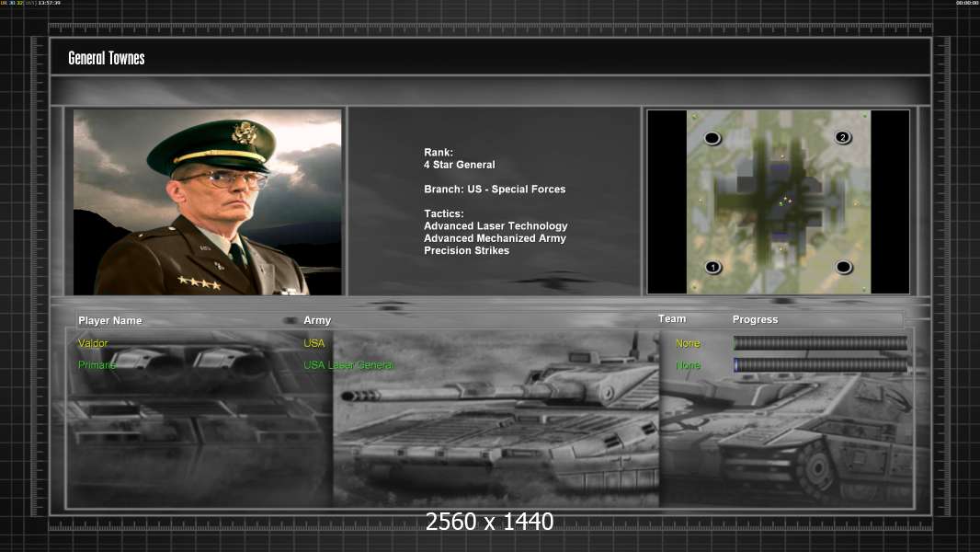
Task: Click the 'Player Name' column header
Action: (x=110, y=321)
